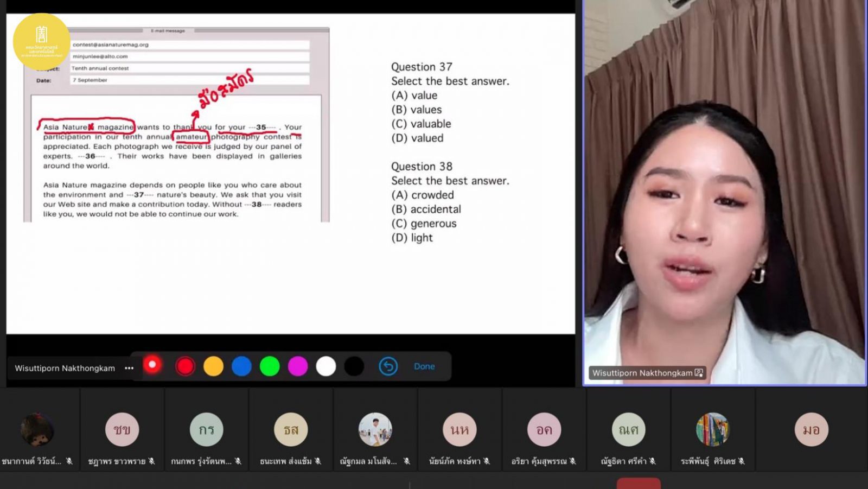Select participant ชนากานต์ avatar tile

37,429
